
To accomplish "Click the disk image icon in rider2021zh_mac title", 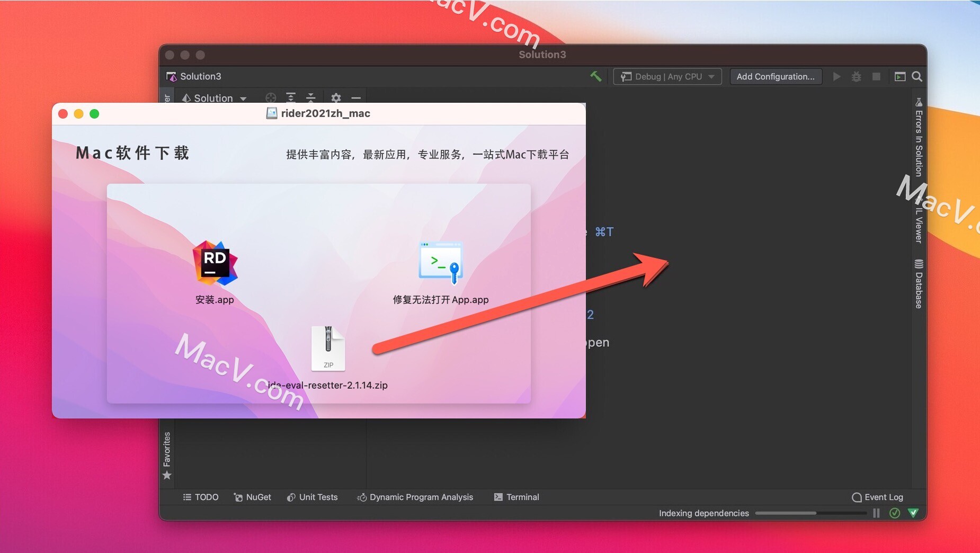I will (272, 113).
